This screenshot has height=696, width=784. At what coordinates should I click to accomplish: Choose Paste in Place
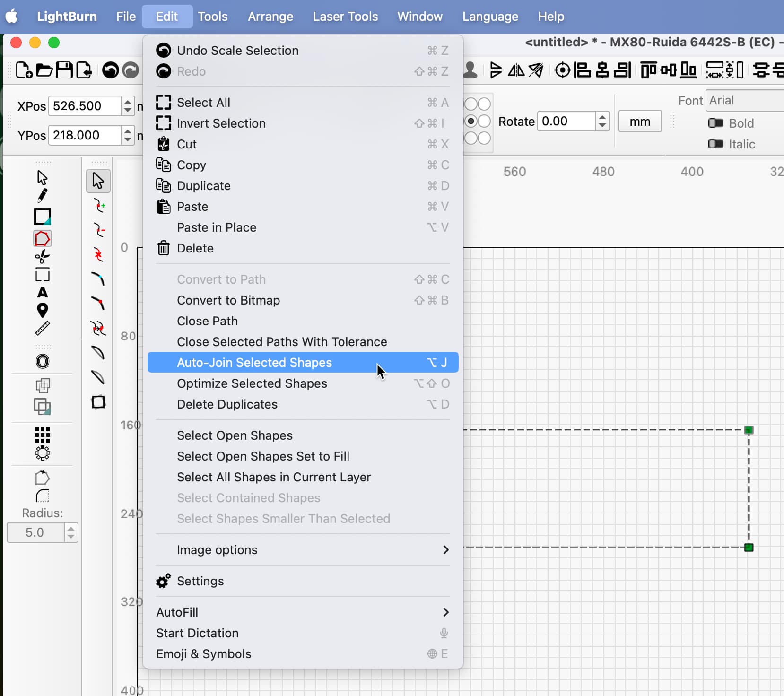pyautogui.click(x=303, y=227)
